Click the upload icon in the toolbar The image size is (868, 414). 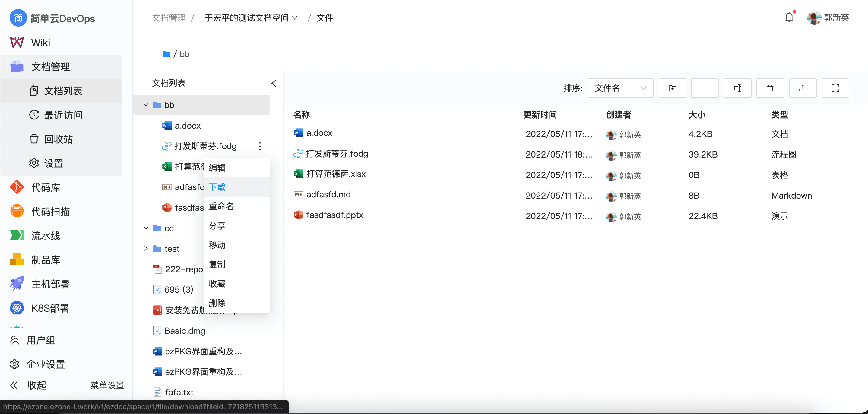pyautogui.click(x=803, y=88)
